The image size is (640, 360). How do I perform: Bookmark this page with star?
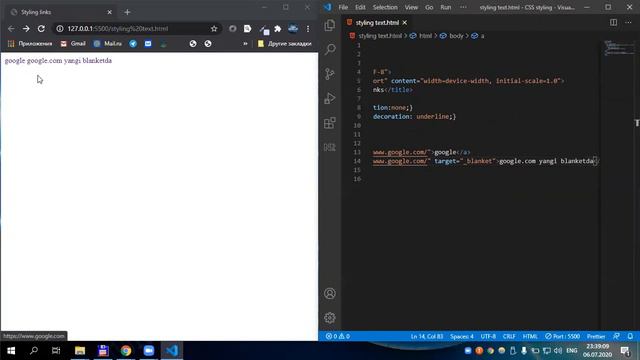(214, 29)
